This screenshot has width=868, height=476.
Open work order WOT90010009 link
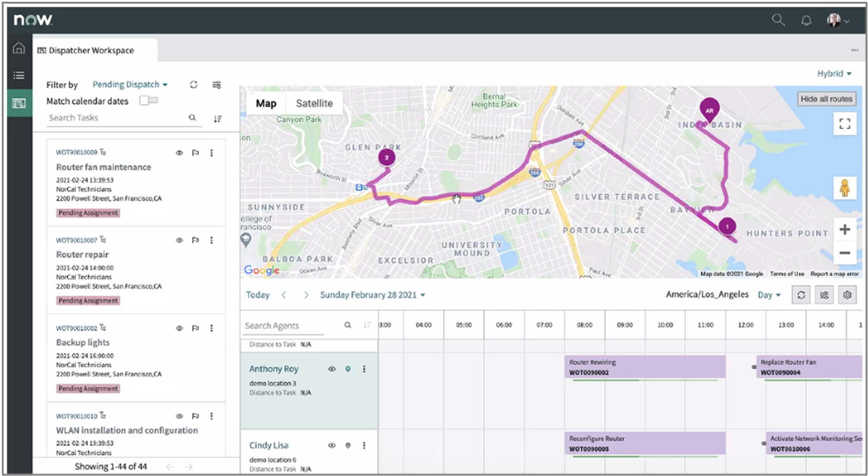[x=76, y=152]
